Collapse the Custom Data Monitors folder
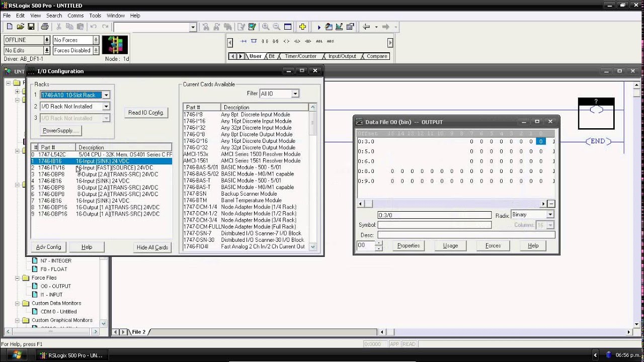This screenshot has height=362, width=644. [17, 303]
